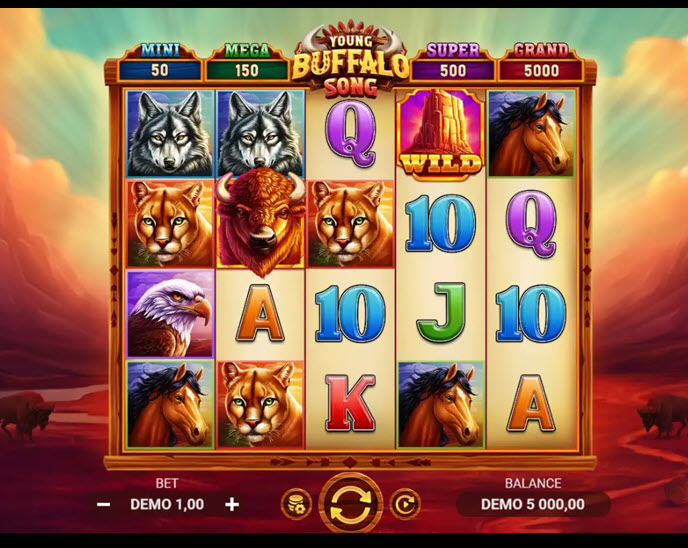Image resolution: width=688 pixels, height=548 pixels.
Task: Click the green J symbol
Action: pos(441,312)
